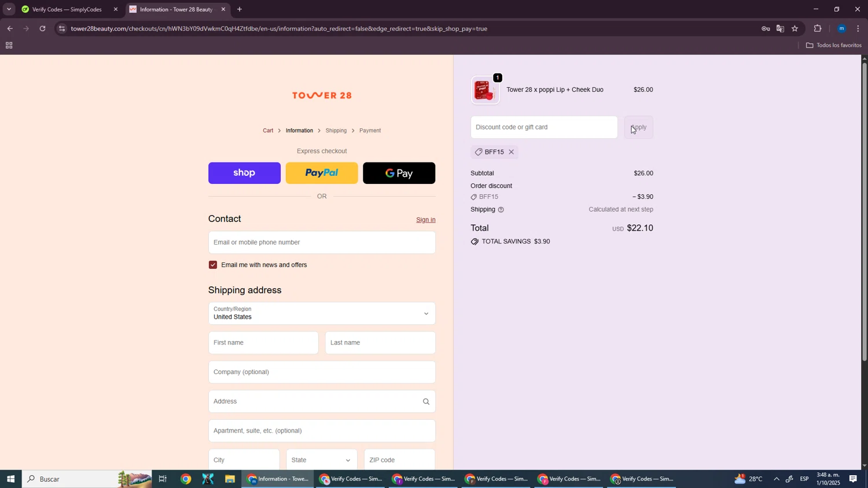This screenshot has width=868, height=488.
Task: Open the apps grid in bookmarks bar
Action: [x=9, y=46]
